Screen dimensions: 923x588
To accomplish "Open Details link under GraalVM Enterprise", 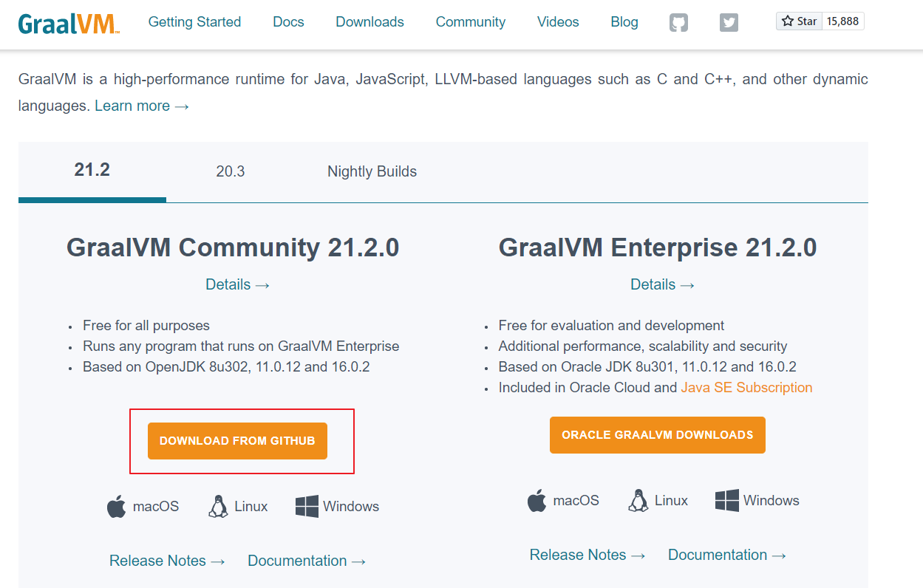I will (x=663, y=284).
